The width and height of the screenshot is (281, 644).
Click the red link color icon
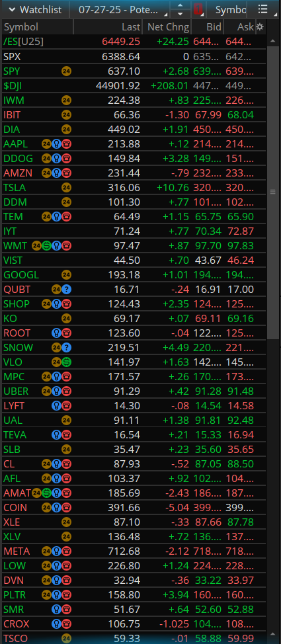198,9
